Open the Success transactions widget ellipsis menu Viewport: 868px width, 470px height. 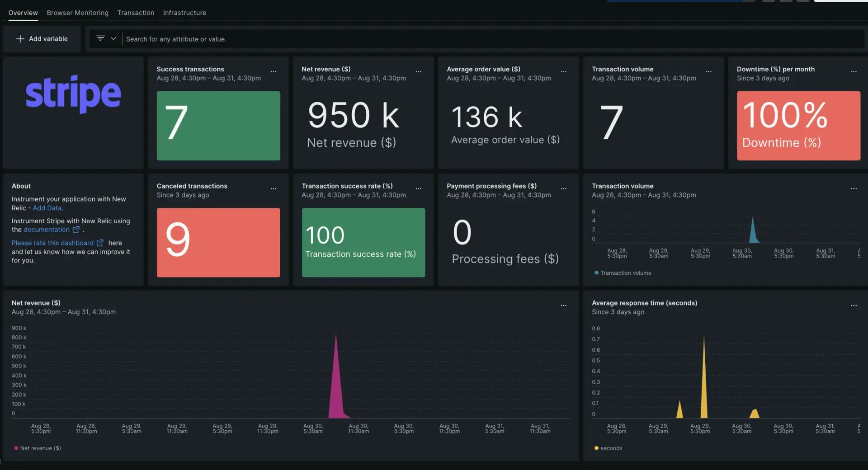point(274,72)
